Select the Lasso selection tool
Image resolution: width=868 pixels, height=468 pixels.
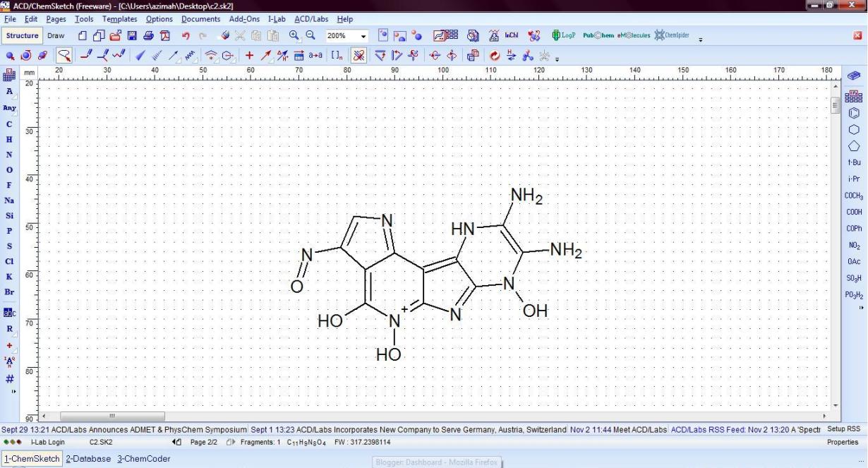64,56
